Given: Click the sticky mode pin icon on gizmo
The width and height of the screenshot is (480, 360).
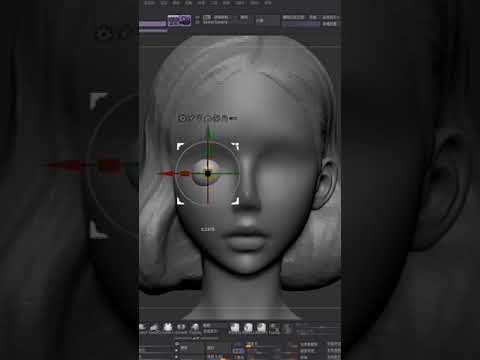Looking at the screenshot, I should pos(191,118).
